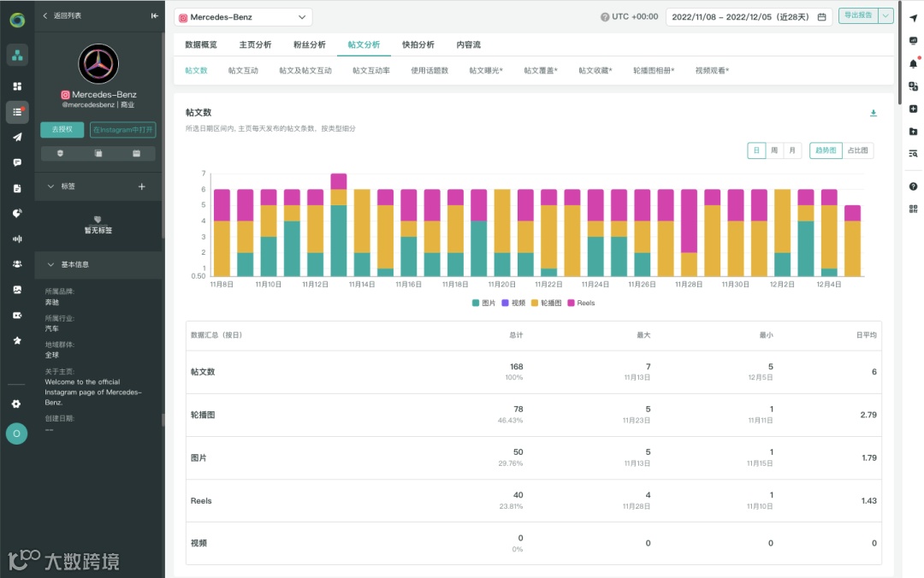Open the list icon with red dot
This screenshot has width=924, height=578.
pyautogui.click(x=17, y=111)
